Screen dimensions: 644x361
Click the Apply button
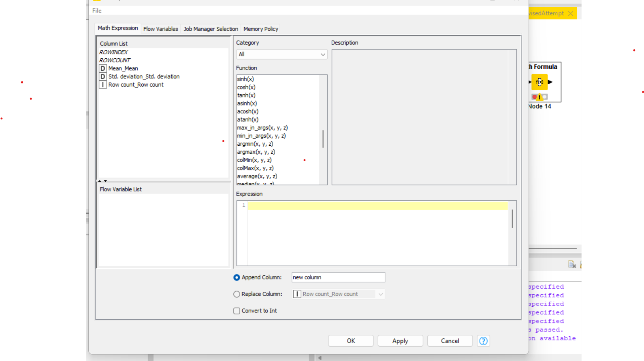coord(400,341)
